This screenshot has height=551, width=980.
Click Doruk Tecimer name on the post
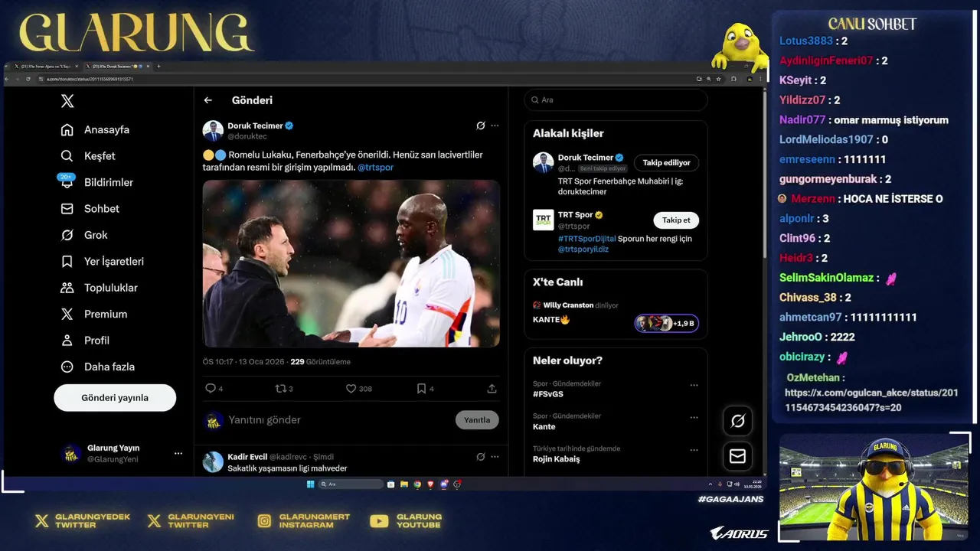[x=255, y=126]
